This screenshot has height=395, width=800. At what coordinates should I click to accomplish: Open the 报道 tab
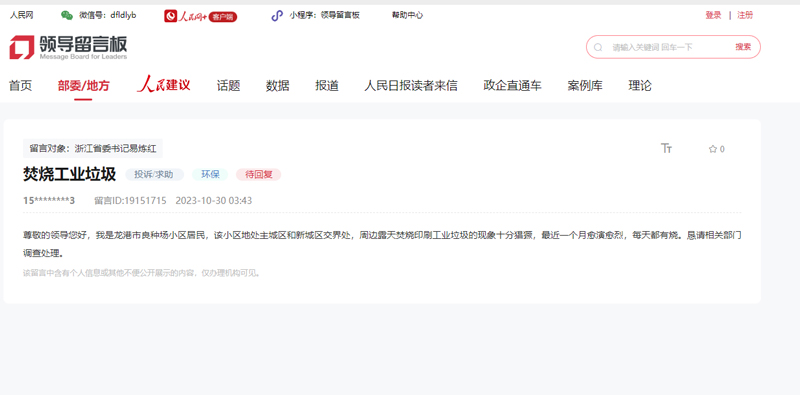pos(327,86)
